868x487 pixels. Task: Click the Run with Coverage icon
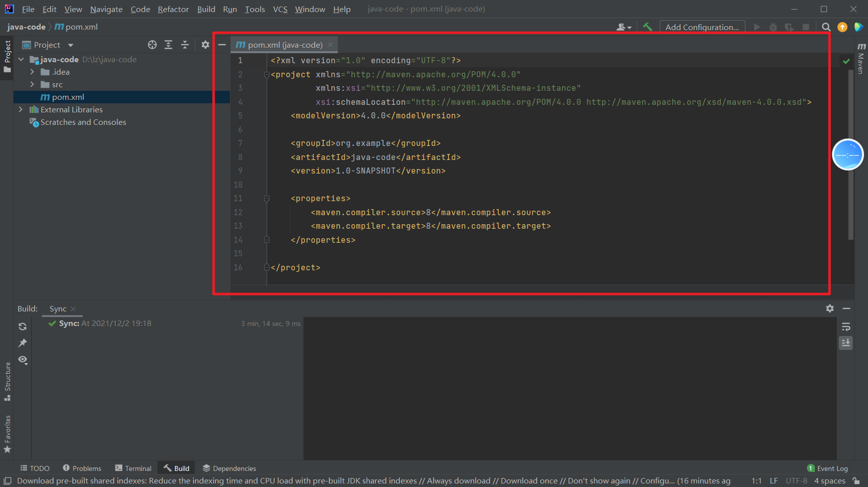pos(789,27)
